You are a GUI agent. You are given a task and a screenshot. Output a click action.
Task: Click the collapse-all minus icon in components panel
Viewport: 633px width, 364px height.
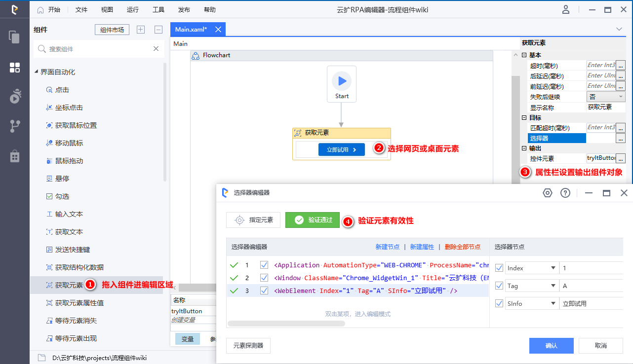(158, 30)
